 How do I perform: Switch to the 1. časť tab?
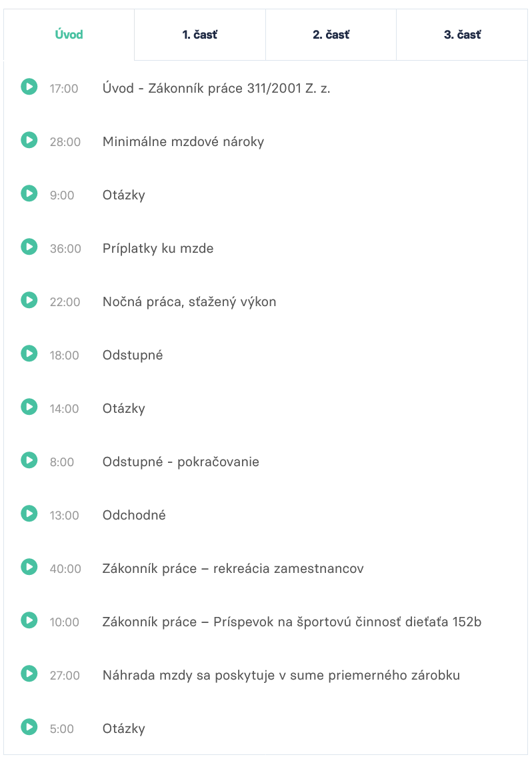(200, 35)
